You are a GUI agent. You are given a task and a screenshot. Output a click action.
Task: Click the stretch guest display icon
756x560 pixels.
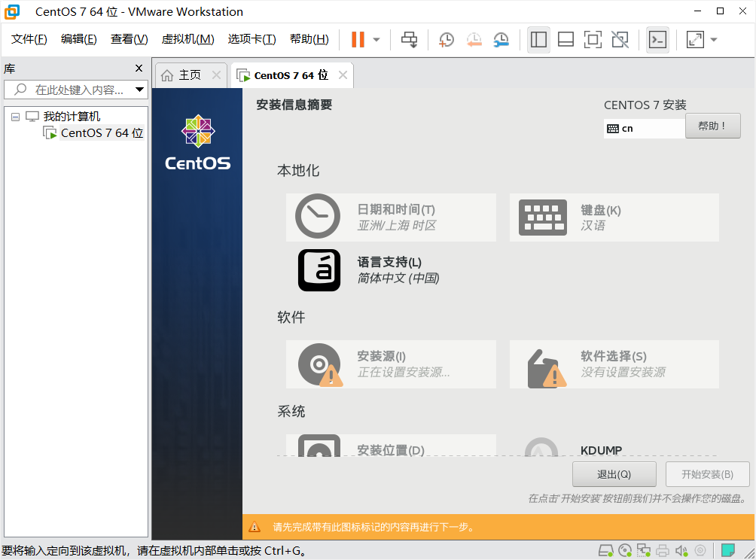[695, 40]
